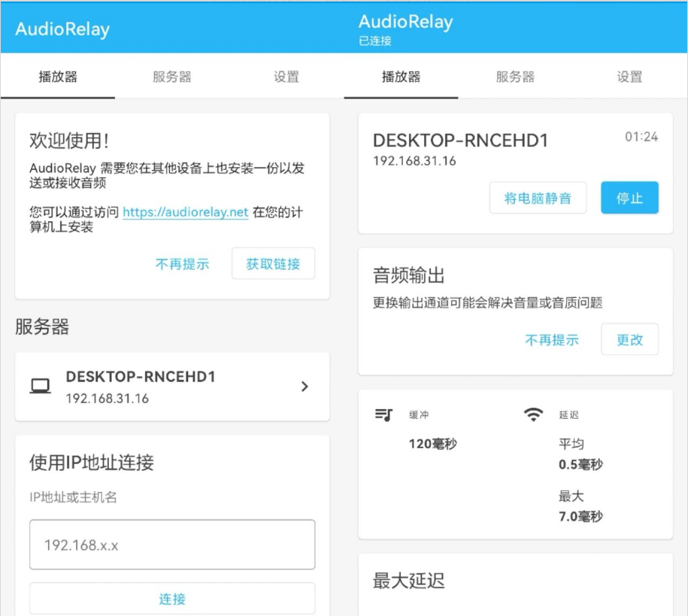This screenshot has width=688, height=616.
Task: Click the 192.168.31.16 address in the server list
Action: [x=107, y=398]
